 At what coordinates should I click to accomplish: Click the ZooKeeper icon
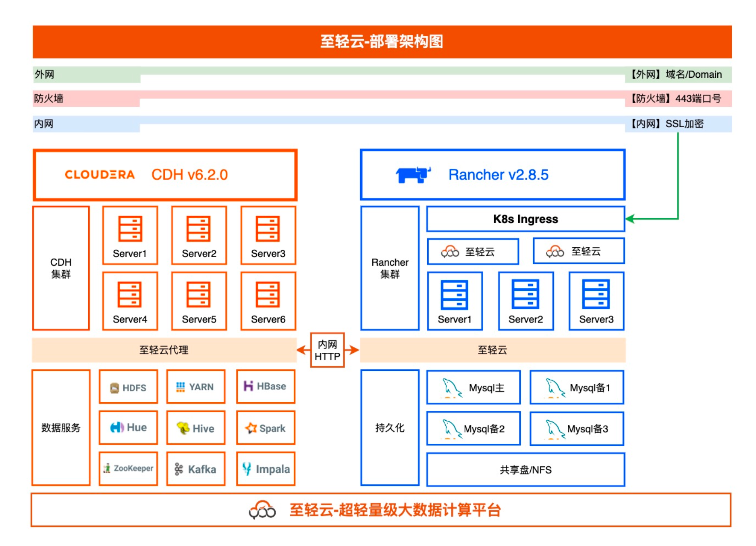tap(107, 468)
